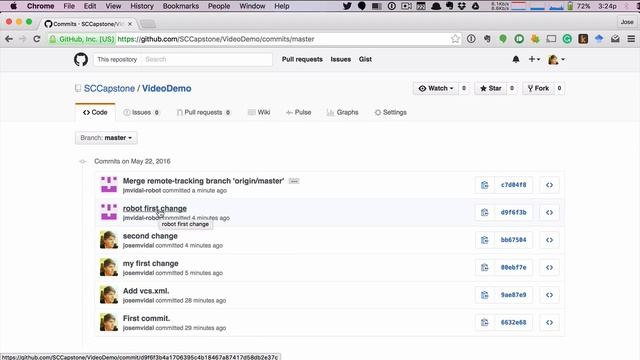The width and height of the screenshot is (640, 360).
Task: Switch to the Pulse tab
Action: tap(299, 112)
